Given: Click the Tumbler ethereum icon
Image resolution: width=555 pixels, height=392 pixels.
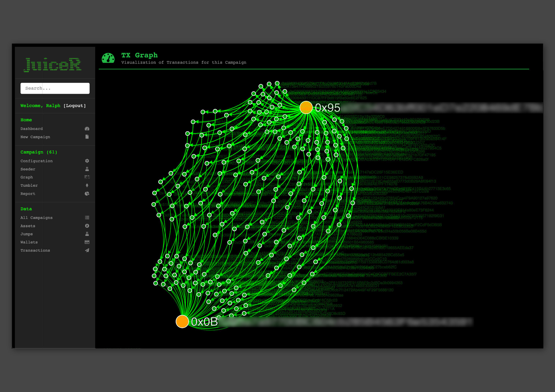Looking at the screenshot, I should coord(87,185).
